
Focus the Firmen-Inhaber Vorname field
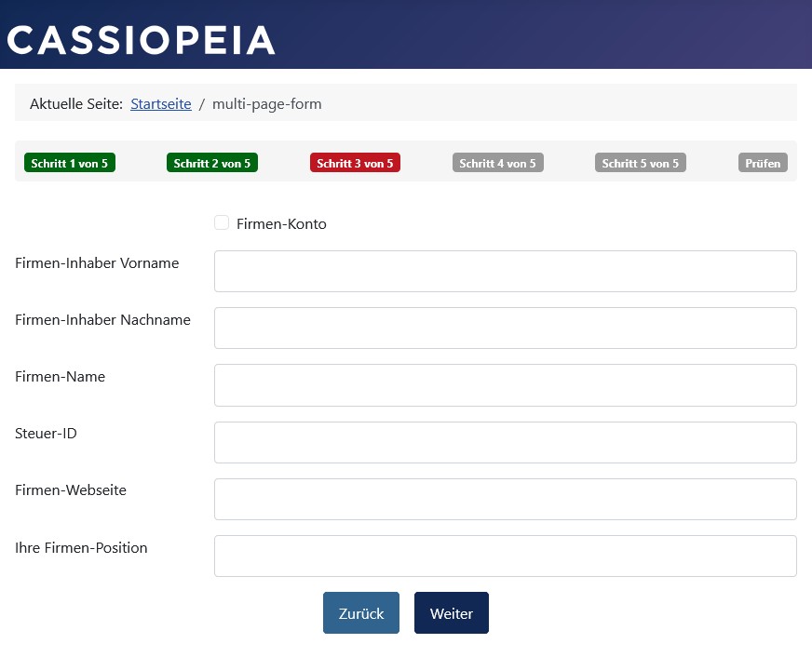pos(505,271)
